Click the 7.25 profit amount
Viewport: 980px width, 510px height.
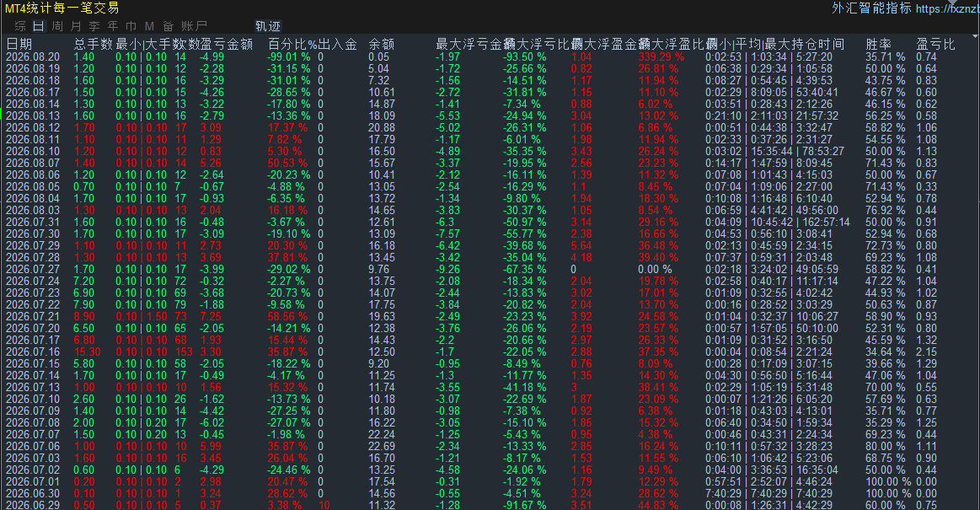pyautogui.click(x=211, y=316)
